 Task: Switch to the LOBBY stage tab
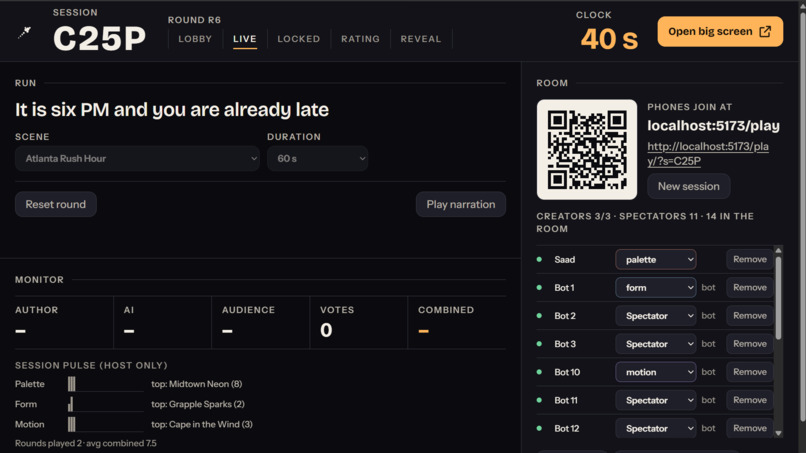(195, 39)
